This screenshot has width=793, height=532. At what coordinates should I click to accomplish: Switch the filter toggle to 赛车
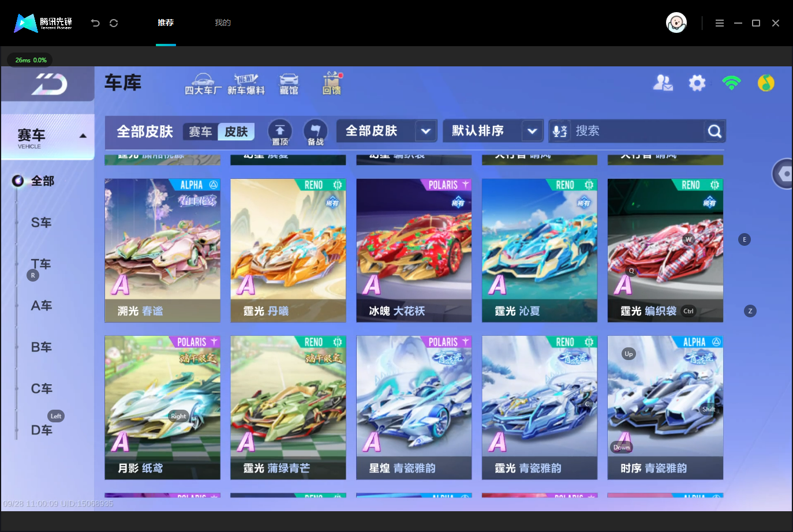pos(200,132)
